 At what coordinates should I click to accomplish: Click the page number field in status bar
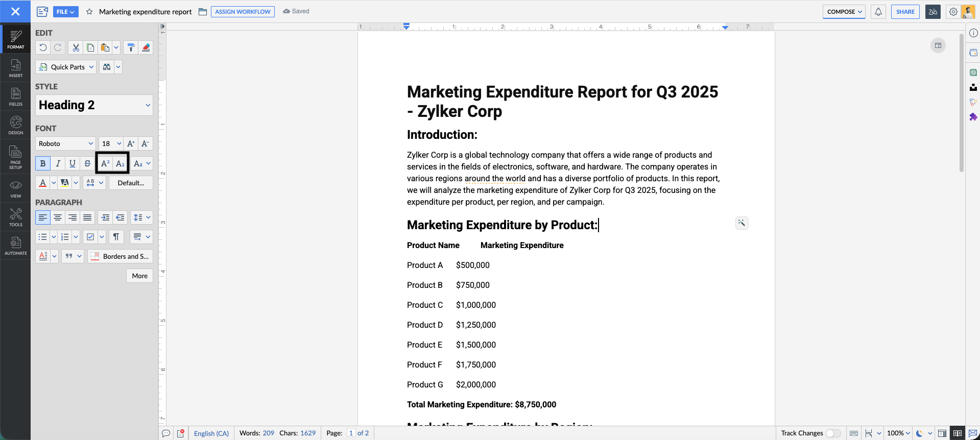[351, 433]
